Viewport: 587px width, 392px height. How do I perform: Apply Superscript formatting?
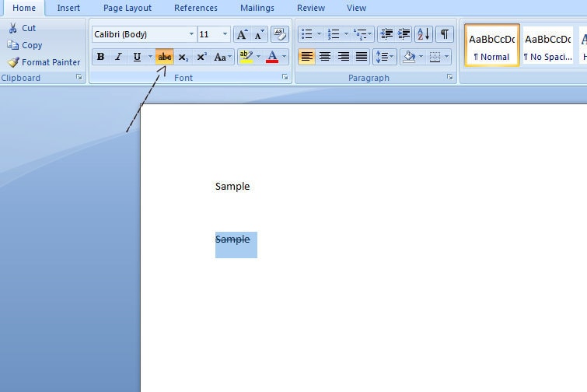201,57
